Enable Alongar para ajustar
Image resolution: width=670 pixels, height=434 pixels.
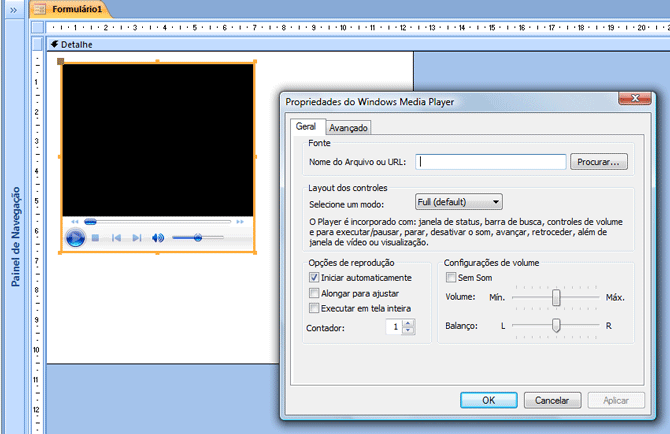click(x=314, y=293)
